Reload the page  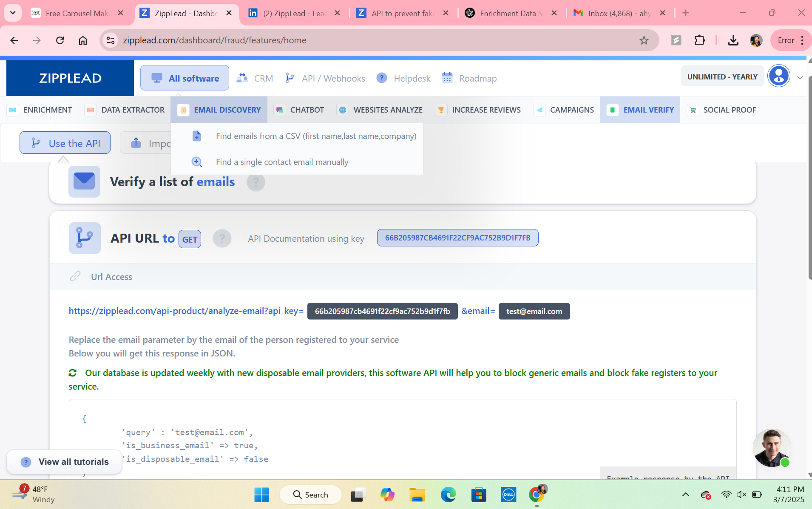point(60,40)
